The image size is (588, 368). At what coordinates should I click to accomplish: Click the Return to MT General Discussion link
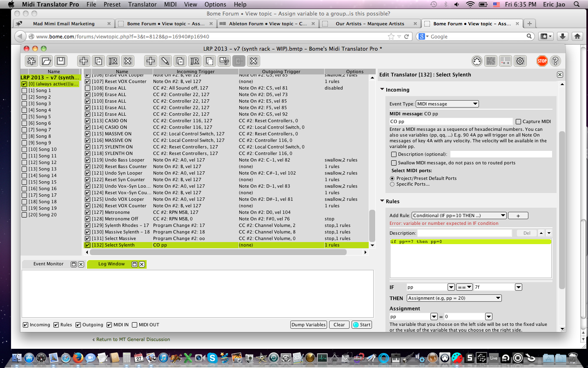(x=133, y=339)
